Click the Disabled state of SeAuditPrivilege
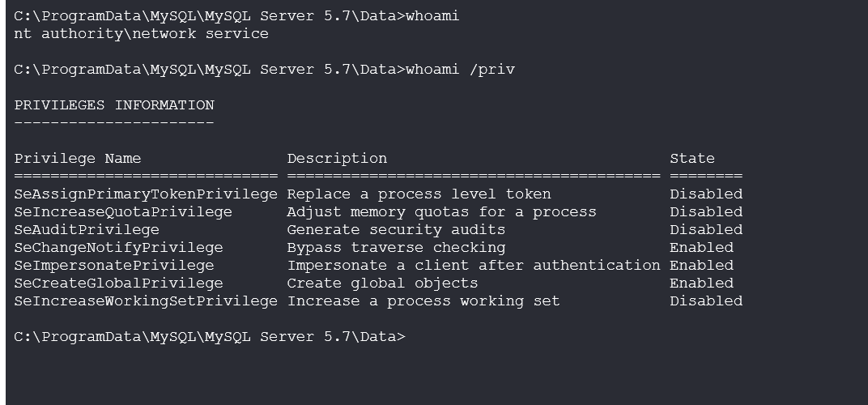Screen dimensions: 868x405 click(705, 230)
